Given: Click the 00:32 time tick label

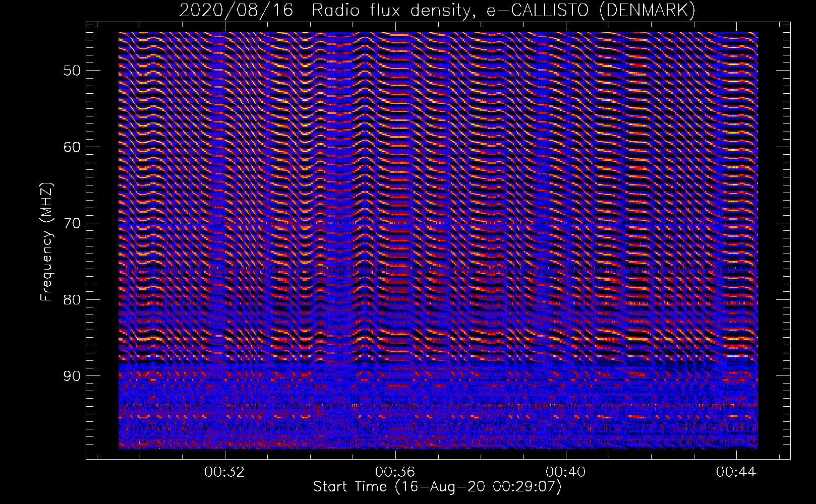Looking at the screenshot, I should [224, 472].
